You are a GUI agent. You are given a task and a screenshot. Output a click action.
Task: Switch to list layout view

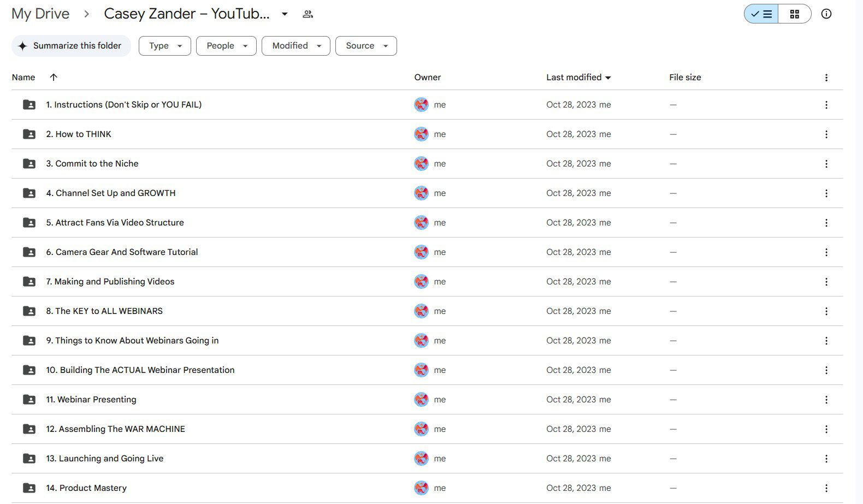point(761,14)
